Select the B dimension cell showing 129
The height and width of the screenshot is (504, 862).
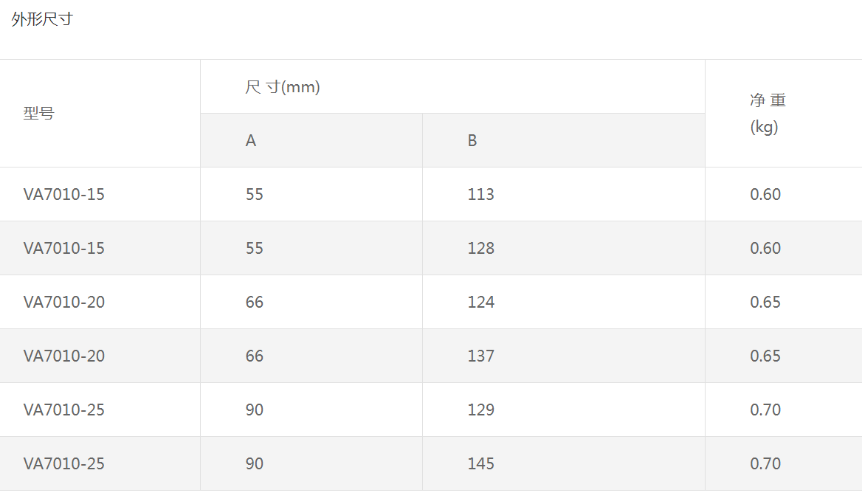pos(481,410)
